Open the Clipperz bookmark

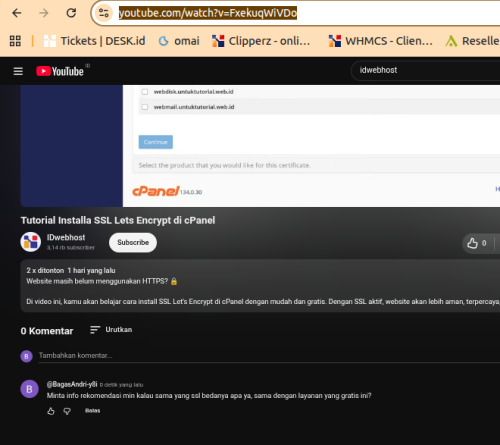(261, 41)
